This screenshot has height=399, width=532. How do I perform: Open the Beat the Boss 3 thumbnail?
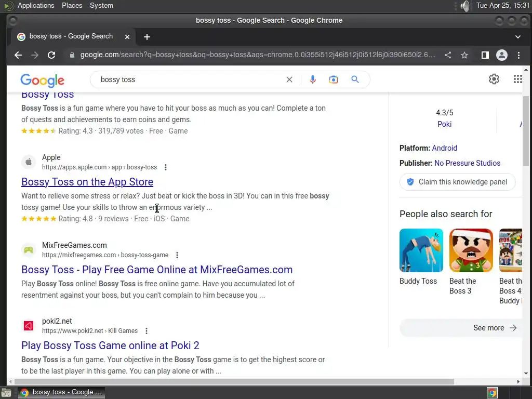(x=471, y=250)
